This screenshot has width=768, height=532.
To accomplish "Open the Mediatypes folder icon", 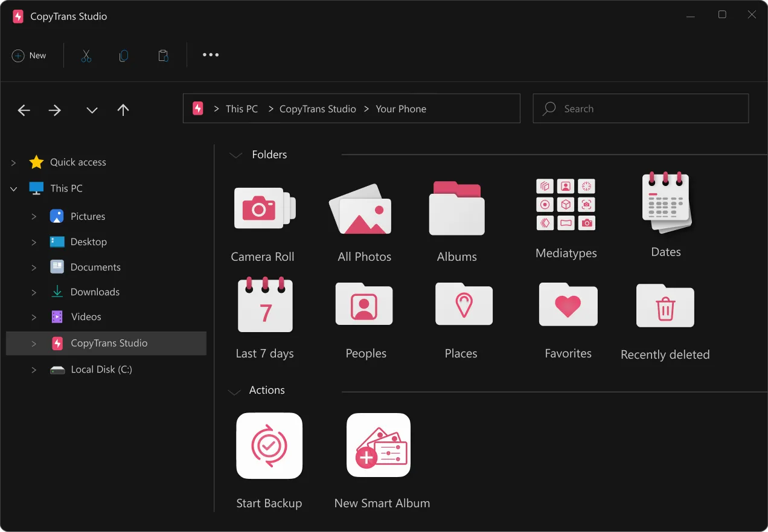I will (x=566, y=205).
